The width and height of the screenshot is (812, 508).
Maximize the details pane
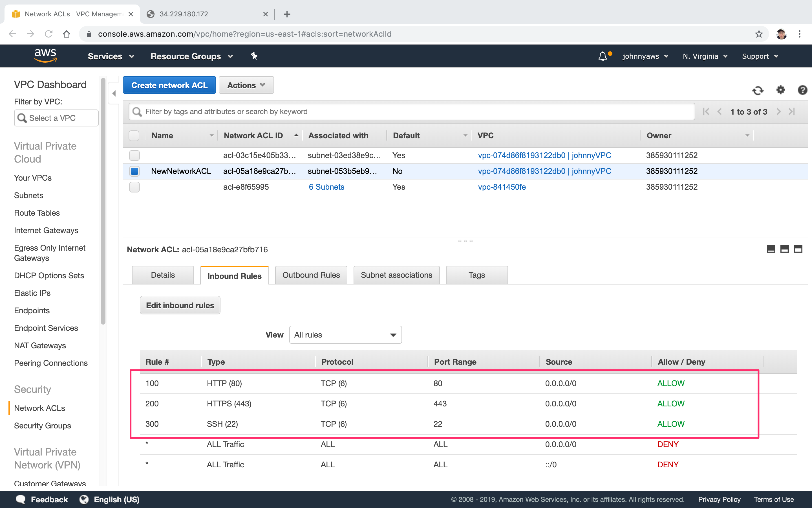click(x=798, y=249)
